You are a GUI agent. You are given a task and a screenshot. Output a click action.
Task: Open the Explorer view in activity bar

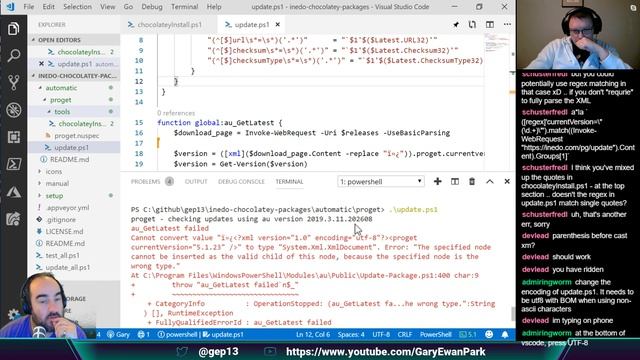tap(13, 29)
